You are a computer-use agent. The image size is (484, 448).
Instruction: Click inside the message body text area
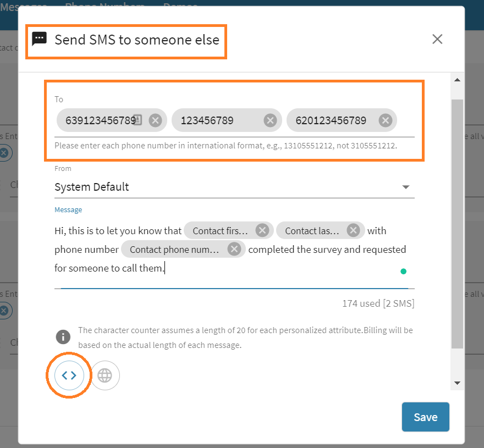coord(220,268)
